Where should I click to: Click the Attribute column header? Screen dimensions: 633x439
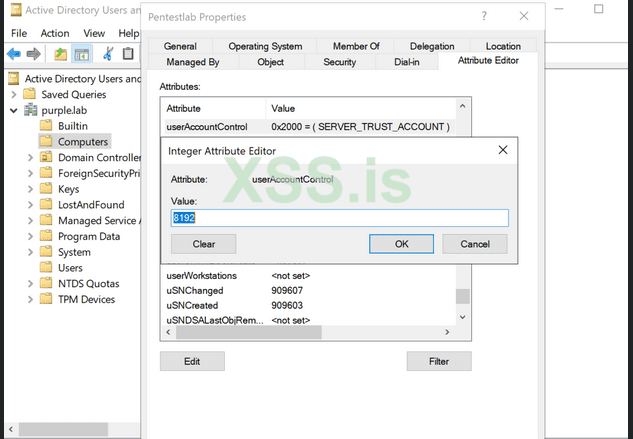tap(215, 108)
